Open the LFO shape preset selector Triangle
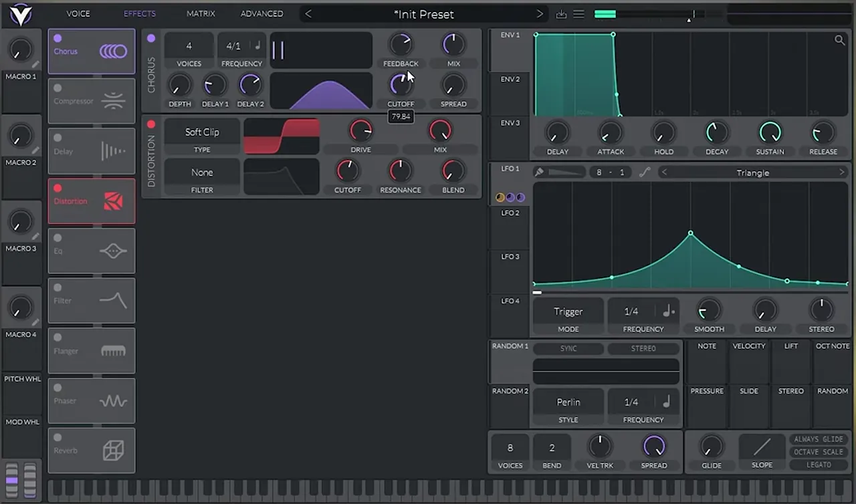856x504 pixels. point(753,172)
